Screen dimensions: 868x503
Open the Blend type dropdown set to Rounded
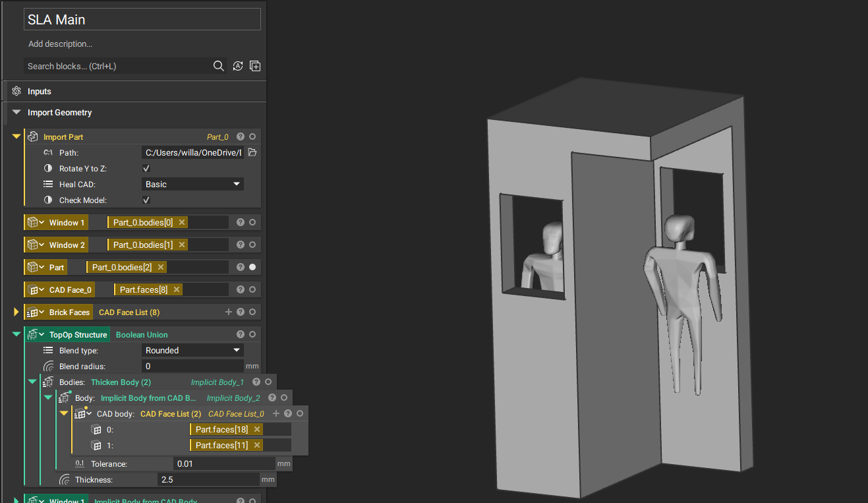pos(192,350)
